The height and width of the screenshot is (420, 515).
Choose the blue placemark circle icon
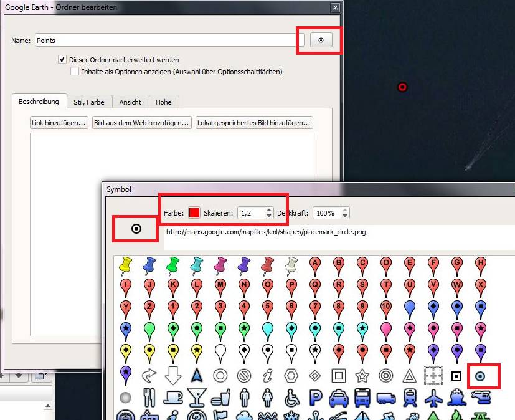point(480,376)
